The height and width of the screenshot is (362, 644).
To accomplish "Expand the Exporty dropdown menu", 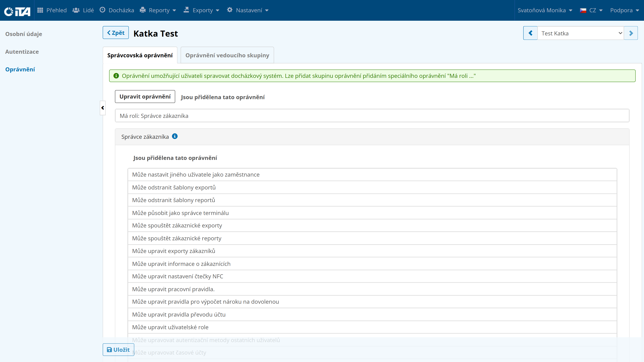I will (201, 10).
